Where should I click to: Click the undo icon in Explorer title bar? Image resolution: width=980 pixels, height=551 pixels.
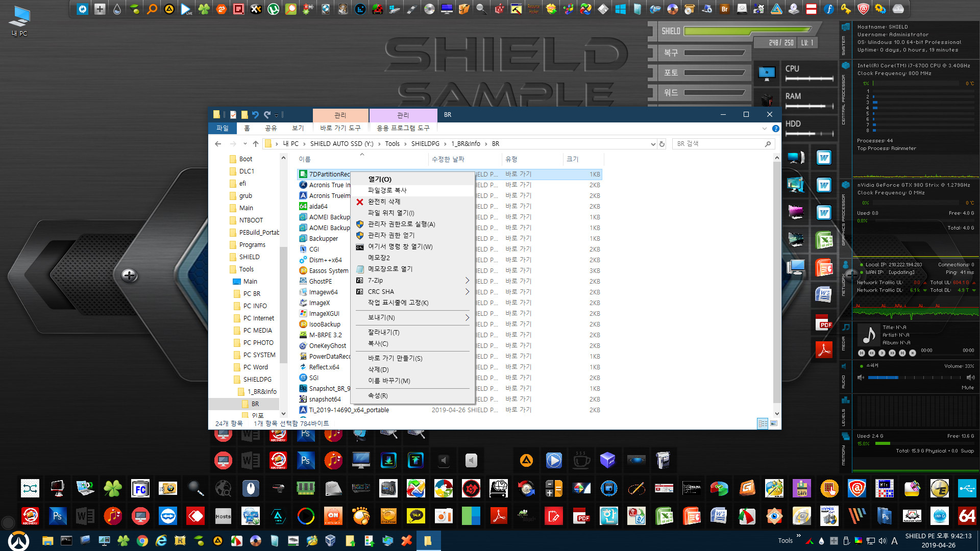tap(255, 115)
